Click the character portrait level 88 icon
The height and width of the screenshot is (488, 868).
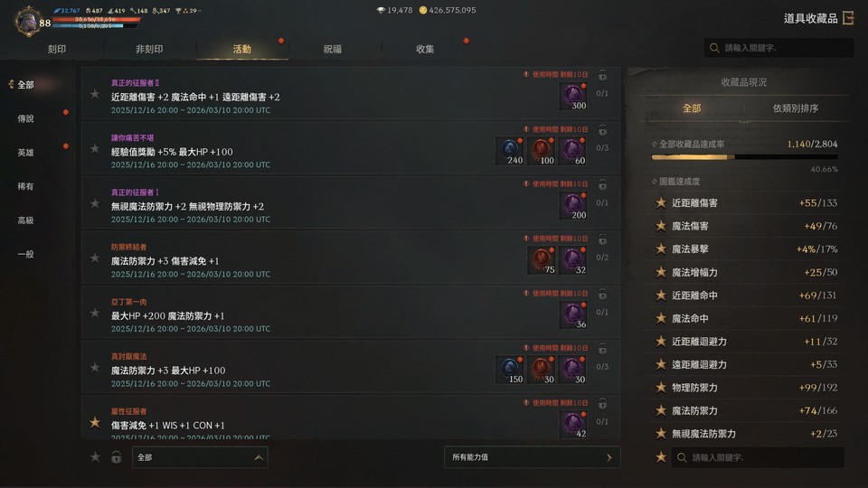[28, 21]
